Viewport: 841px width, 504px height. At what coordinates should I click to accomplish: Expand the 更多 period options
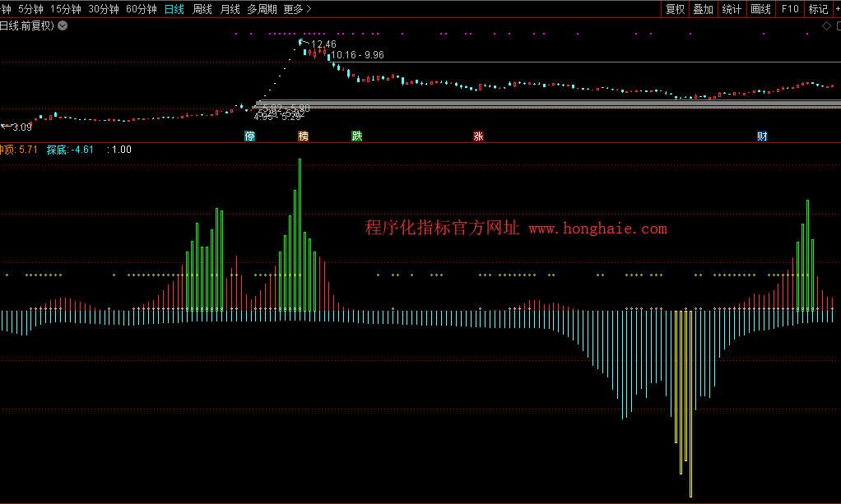pyautogui.click(x=297, y=9)
